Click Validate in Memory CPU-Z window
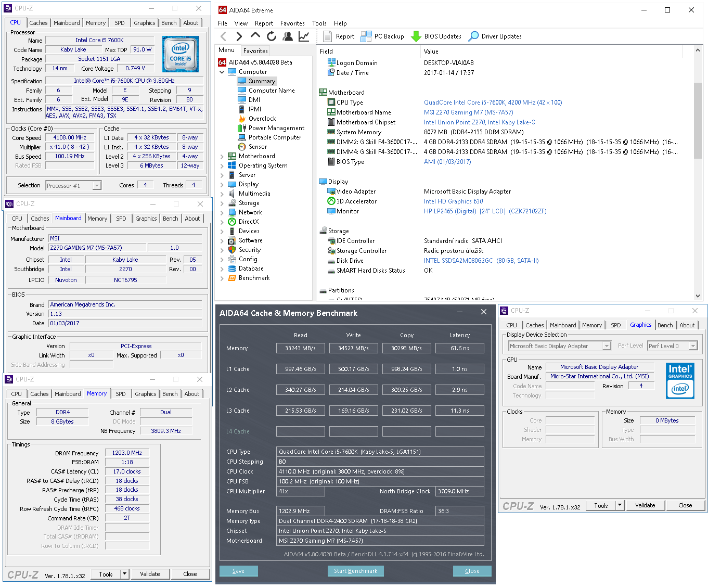 (x=150, y=574)
